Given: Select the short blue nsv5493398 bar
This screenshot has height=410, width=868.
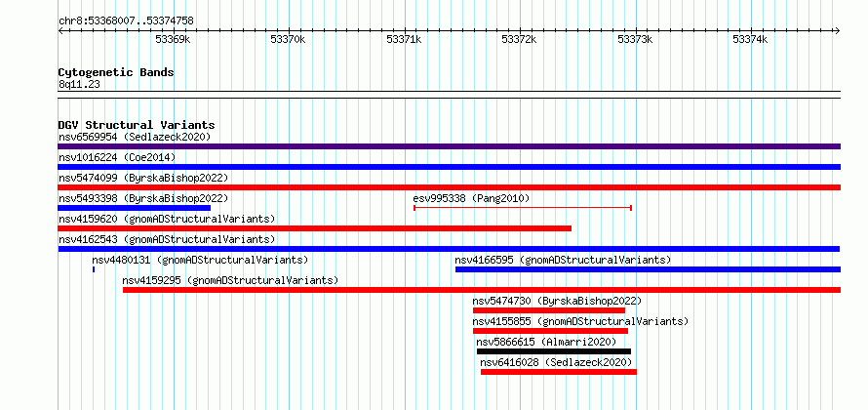Looking at the screenshot, I should click(134, 208).
